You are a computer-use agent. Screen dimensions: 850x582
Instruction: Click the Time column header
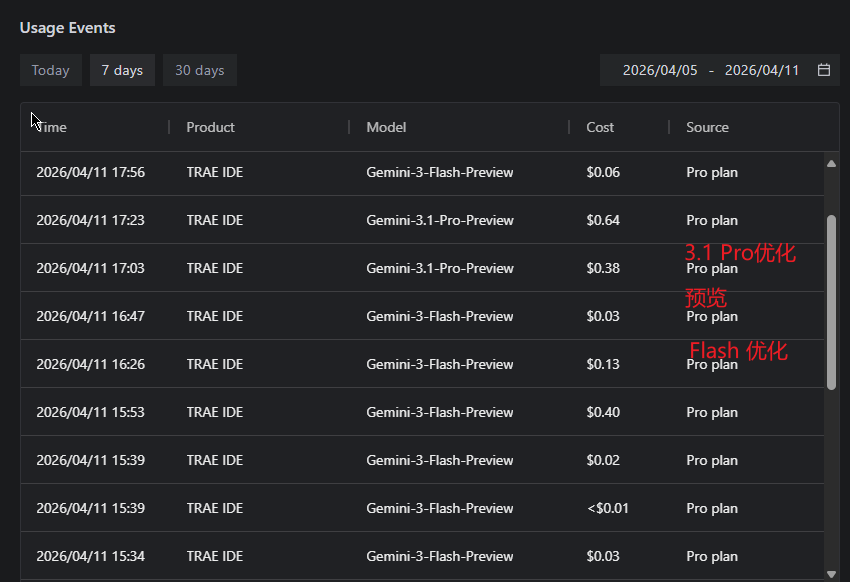(52, 127)
